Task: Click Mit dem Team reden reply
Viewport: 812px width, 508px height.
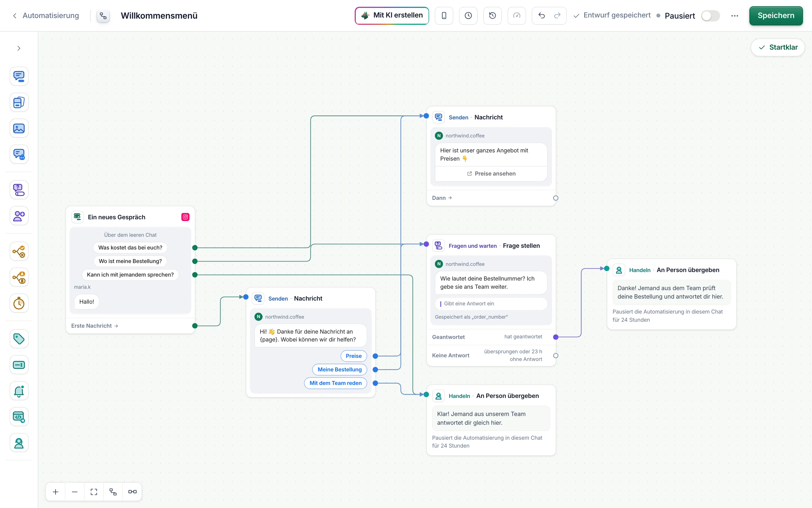Action: coord(336,383)
